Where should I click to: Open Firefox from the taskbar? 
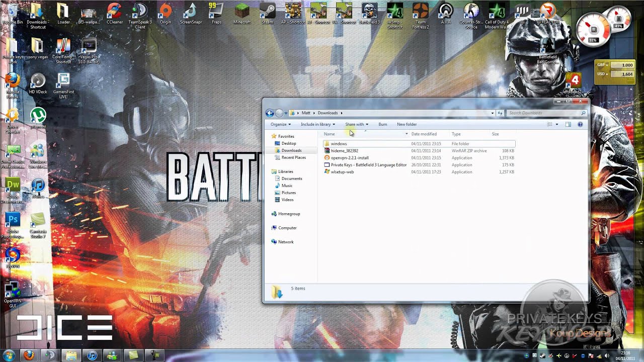pyautogui.click(x=29, y=355)
